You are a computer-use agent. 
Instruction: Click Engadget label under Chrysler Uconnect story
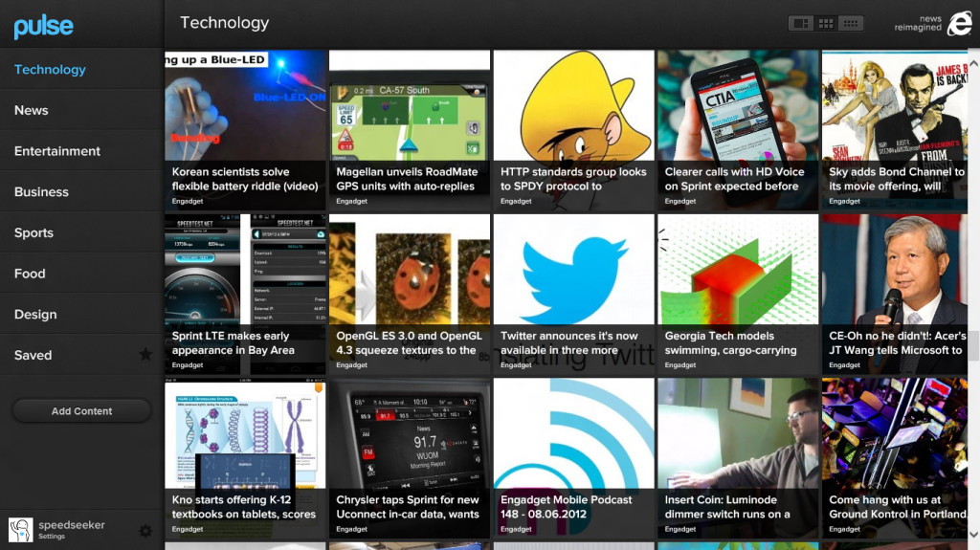coord(352,529)
